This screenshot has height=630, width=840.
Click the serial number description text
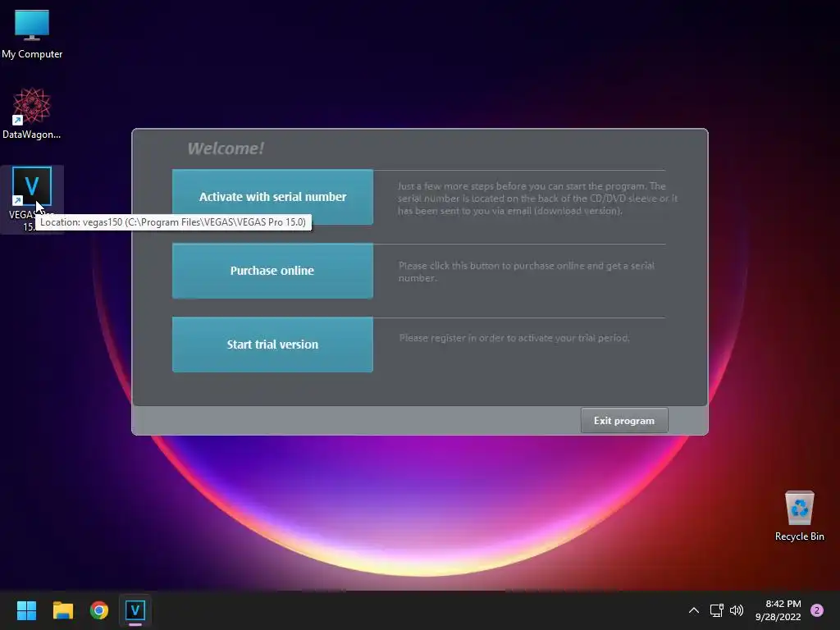tap(537, 199)
